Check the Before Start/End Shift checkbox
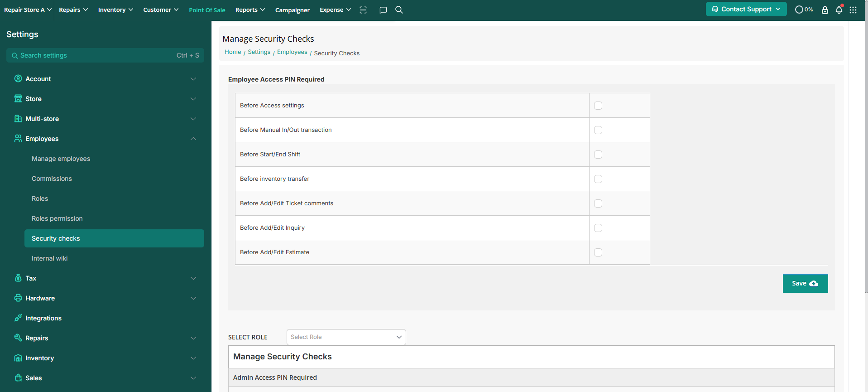Image resolution: width=868 pixels, height=392 pixels. click(598, 155)
